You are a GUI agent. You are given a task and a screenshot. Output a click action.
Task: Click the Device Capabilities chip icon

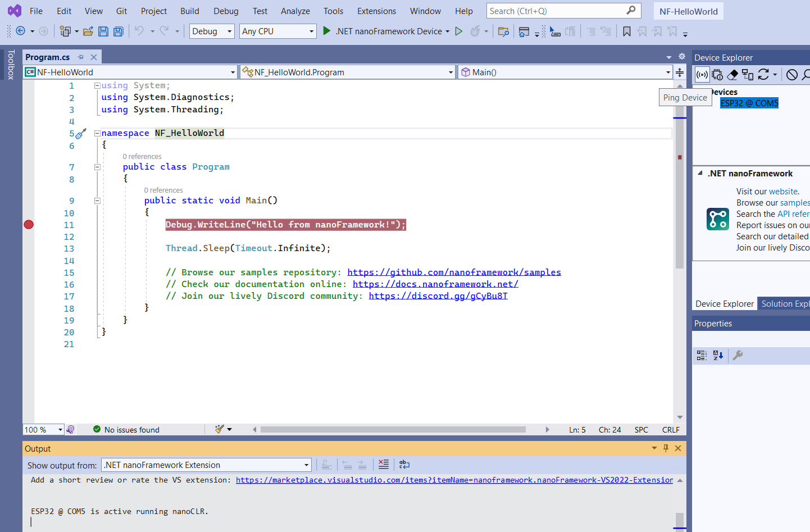coord(717,75)
